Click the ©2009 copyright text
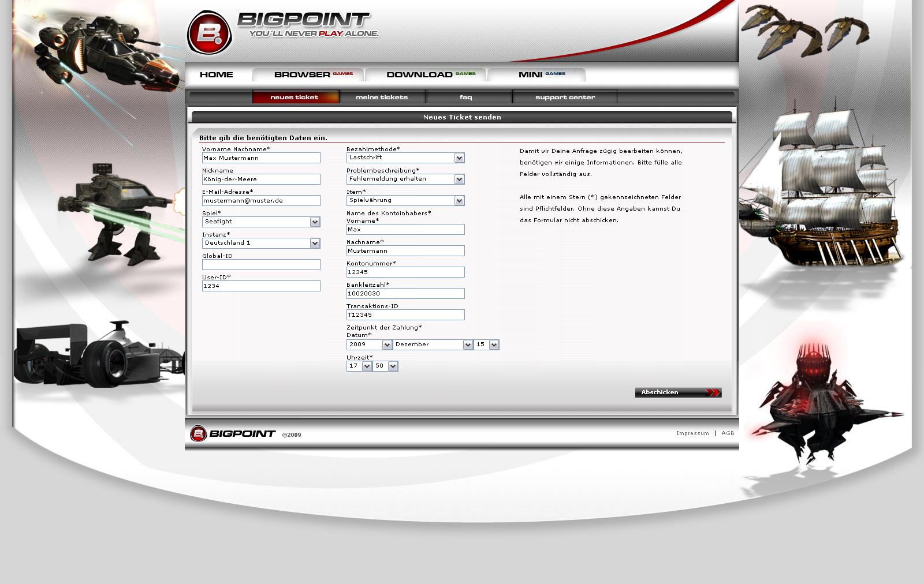Viewport: 924px width, 584px height. click(x=292, y=435)
